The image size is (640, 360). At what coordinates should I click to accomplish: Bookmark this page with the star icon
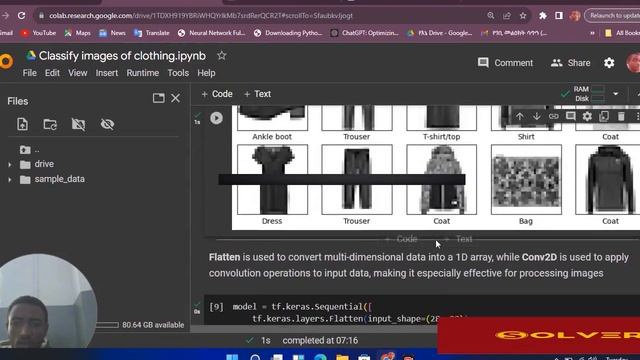click(523, 16)
